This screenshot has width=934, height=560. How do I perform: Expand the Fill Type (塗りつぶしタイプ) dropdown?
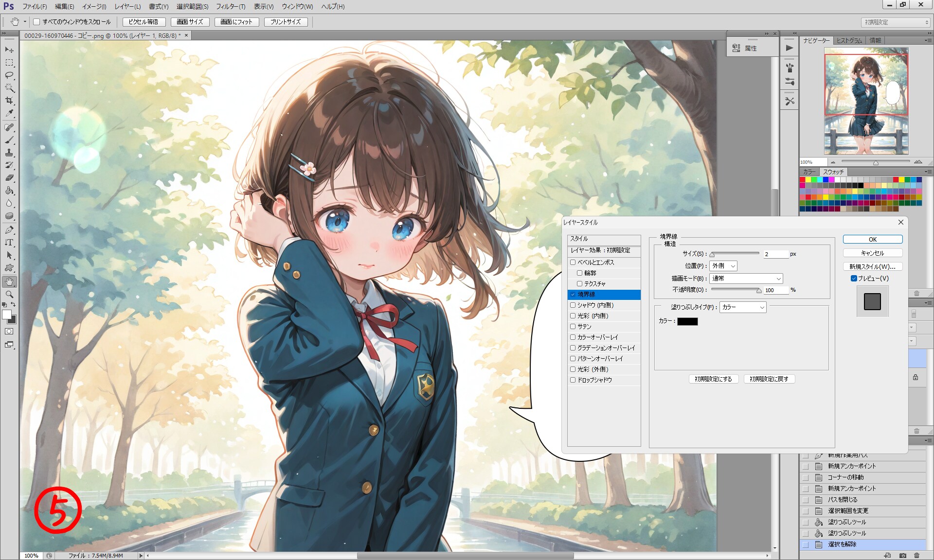tap(743, 307)
